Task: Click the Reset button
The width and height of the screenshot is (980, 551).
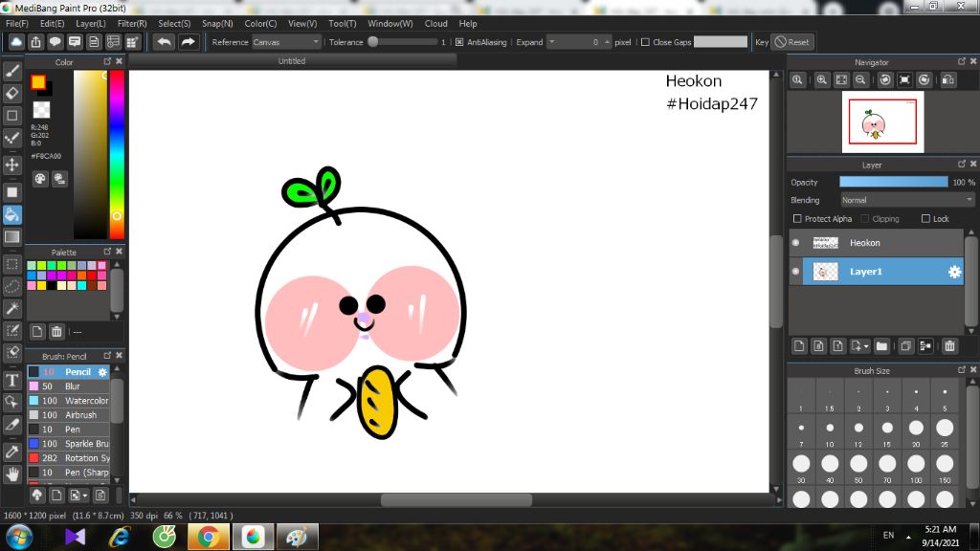Action: 791,42
